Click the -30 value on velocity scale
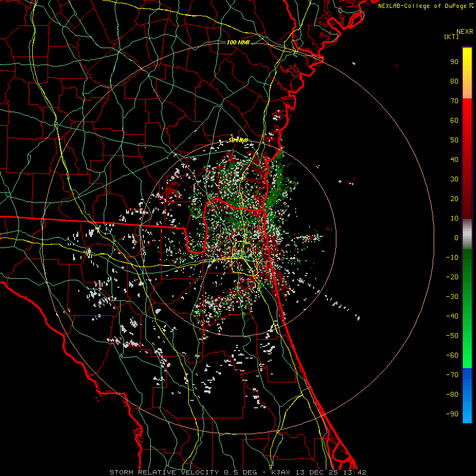Image resolution: width=476 pixels, height=476 pixels. click(452, 297)
